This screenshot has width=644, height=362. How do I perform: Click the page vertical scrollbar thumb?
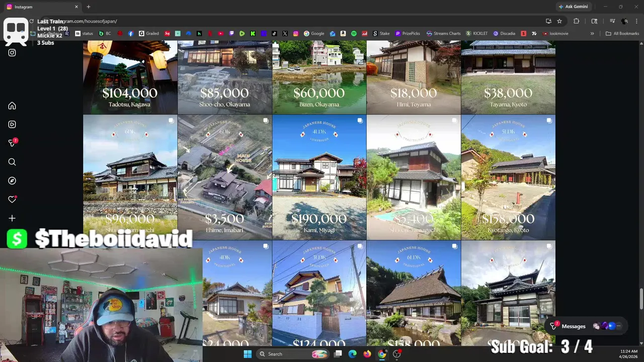[x=641, y=299]
